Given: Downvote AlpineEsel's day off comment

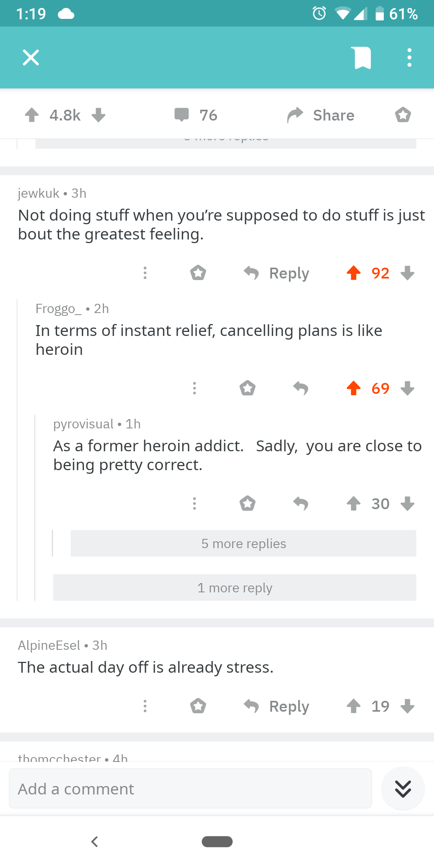Looking at the screenshot, I should tap(407, 706).
